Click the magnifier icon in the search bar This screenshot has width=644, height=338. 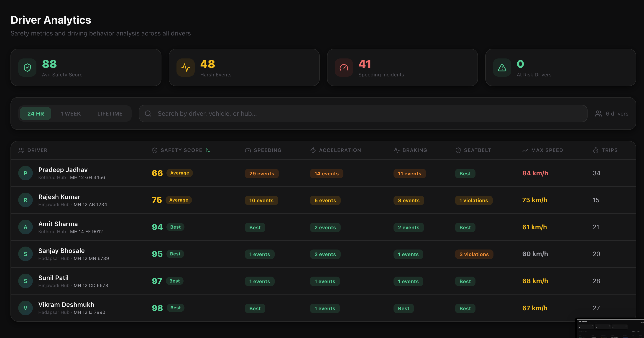(x=148, y=114)
